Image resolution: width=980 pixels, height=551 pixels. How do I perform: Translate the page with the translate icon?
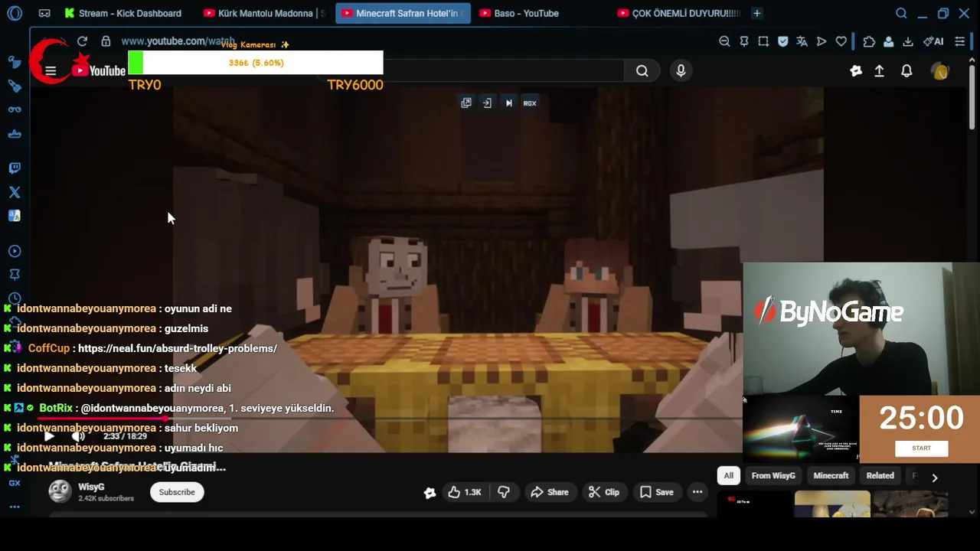point(802,41)
